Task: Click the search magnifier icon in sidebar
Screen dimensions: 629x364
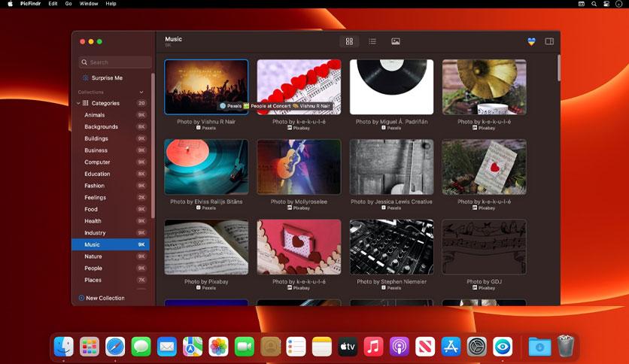Action: tap(84, 62)
